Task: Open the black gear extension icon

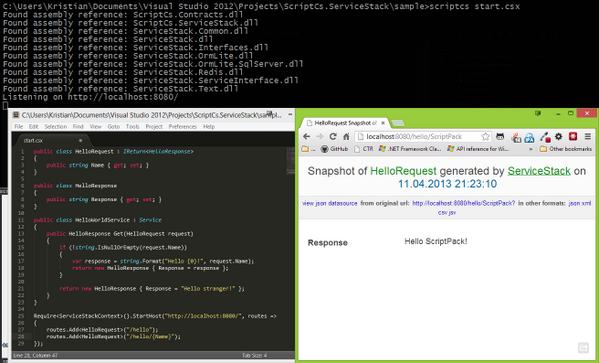Action: (x=559, y=136)
